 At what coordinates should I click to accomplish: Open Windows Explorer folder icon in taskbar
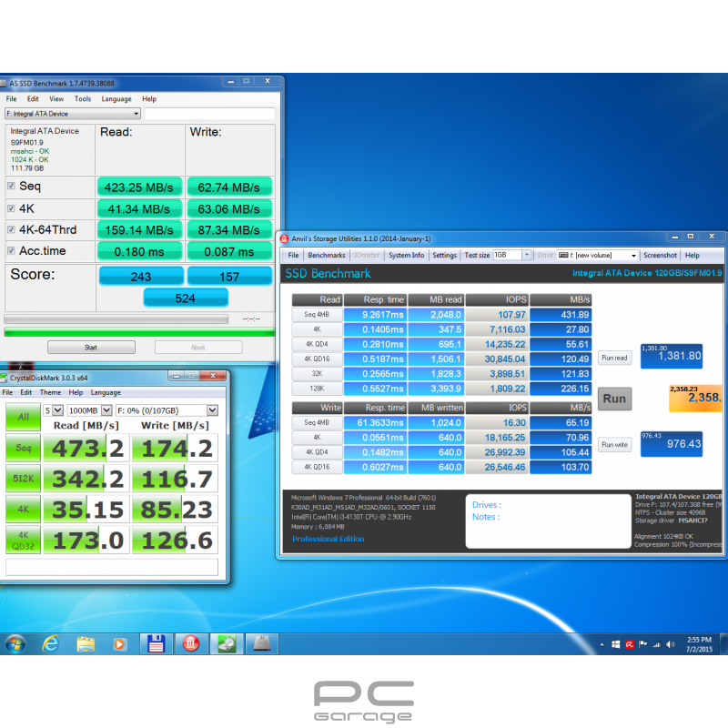click(86, 644)
